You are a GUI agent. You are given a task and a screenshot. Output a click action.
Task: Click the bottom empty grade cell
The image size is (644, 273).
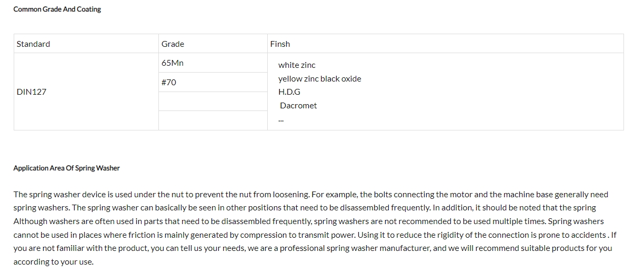(213, 120)
